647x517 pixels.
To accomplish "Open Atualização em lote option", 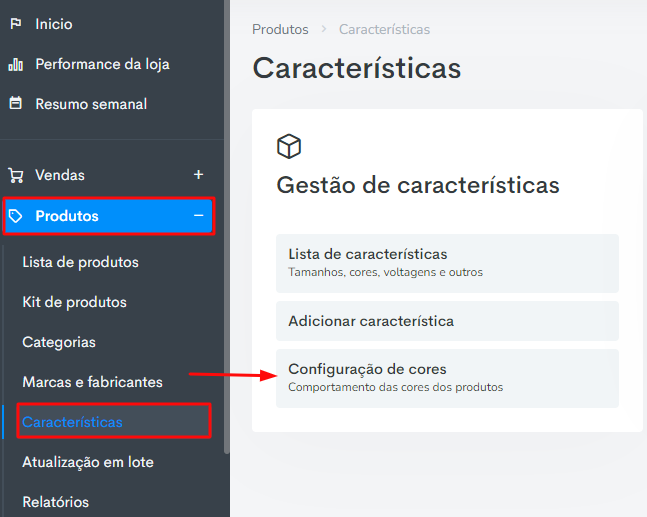I will [88, 462].
